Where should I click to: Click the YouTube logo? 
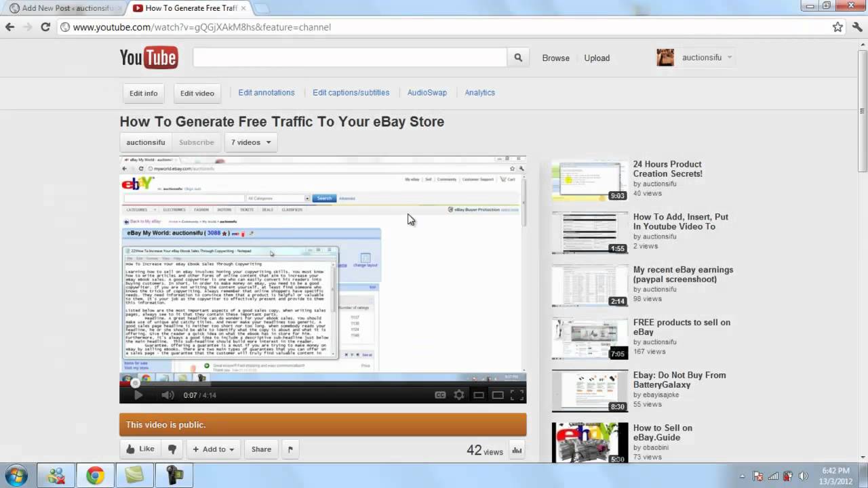click(149, 58)
